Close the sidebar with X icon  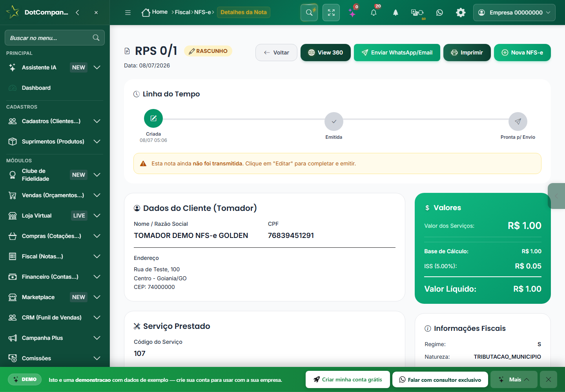96,13
